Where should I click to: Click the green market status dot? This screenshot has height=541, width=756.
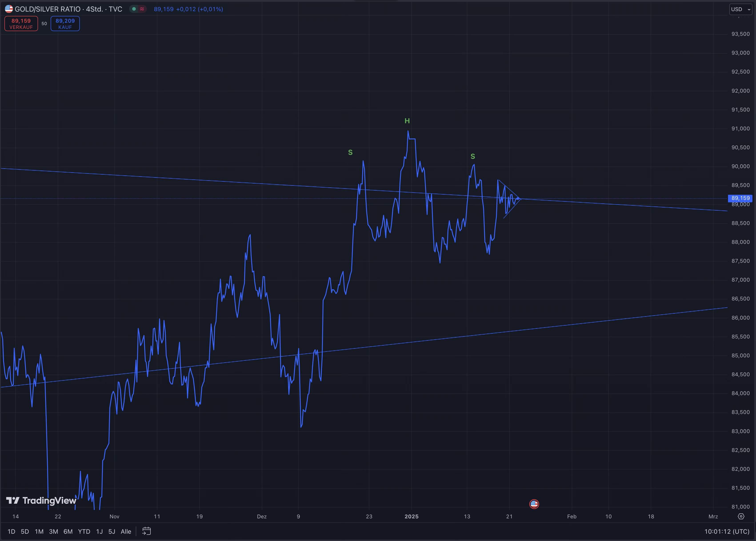[134, 9]
